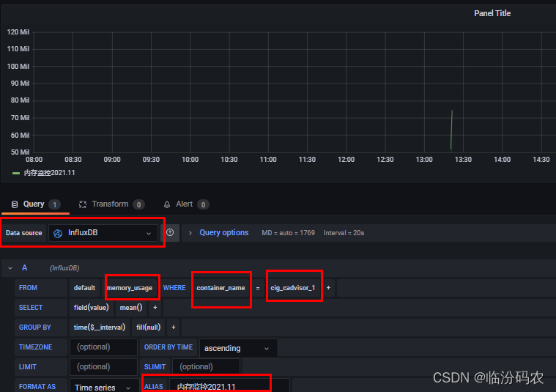
Task: Click the field(value) segment
Action: 91,308
